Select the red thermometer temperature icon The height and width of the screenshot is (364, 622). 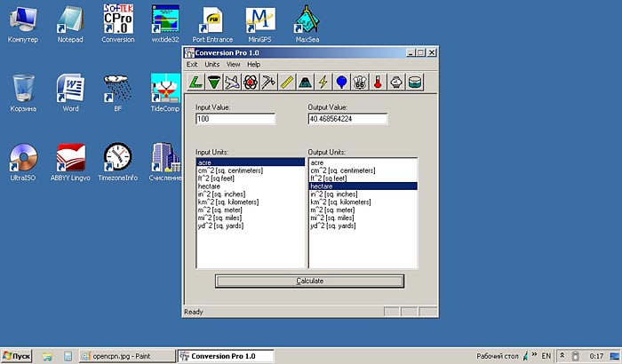point(378,82)
